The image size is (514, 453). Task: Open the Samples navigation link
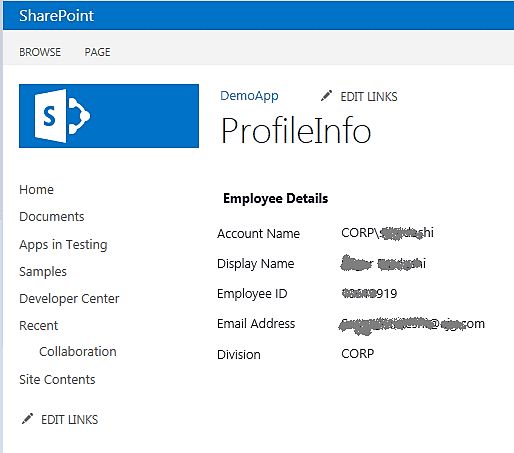click(43, 272)
